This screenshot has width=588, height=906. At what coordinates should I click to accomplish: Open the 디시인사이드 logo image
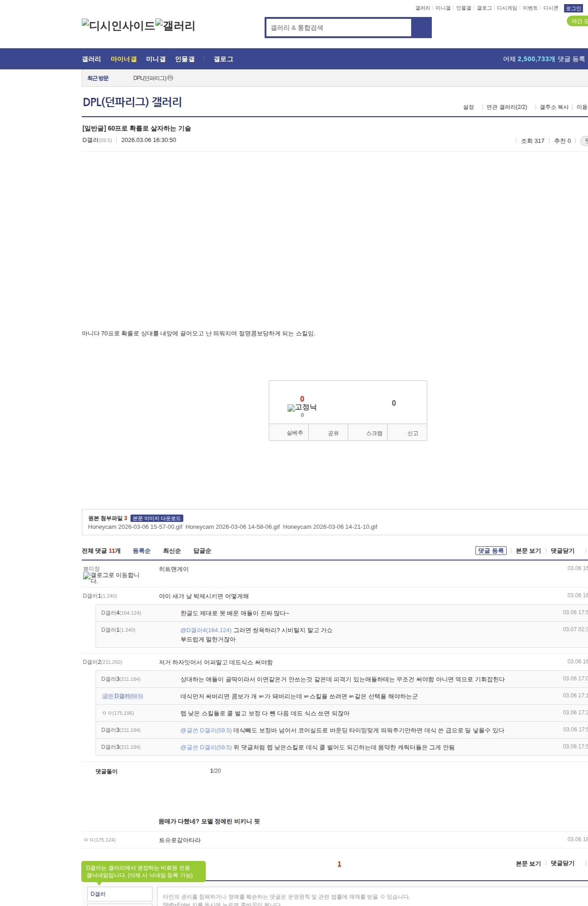[118, 25]
